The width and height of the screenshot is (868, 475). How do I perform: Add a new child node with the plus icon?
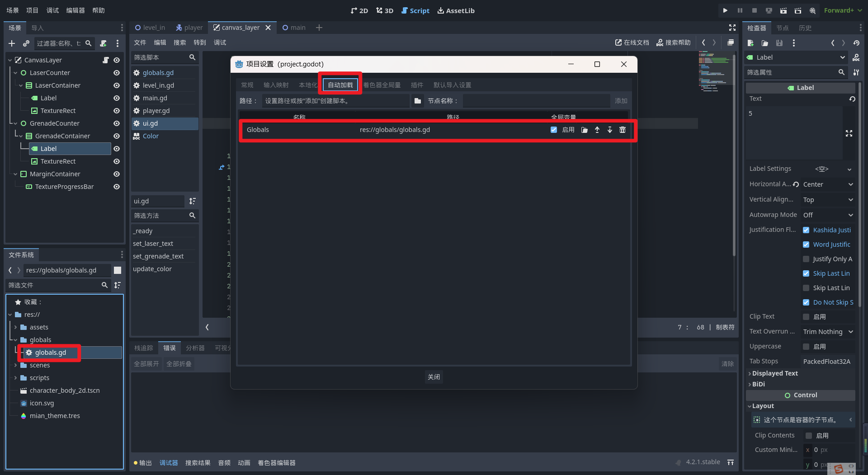point(12,43)
